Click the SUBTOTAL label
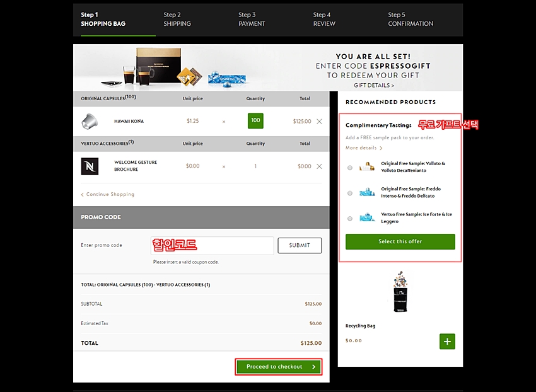The width and height of the screenshot is (536, 392). (91, 304)
